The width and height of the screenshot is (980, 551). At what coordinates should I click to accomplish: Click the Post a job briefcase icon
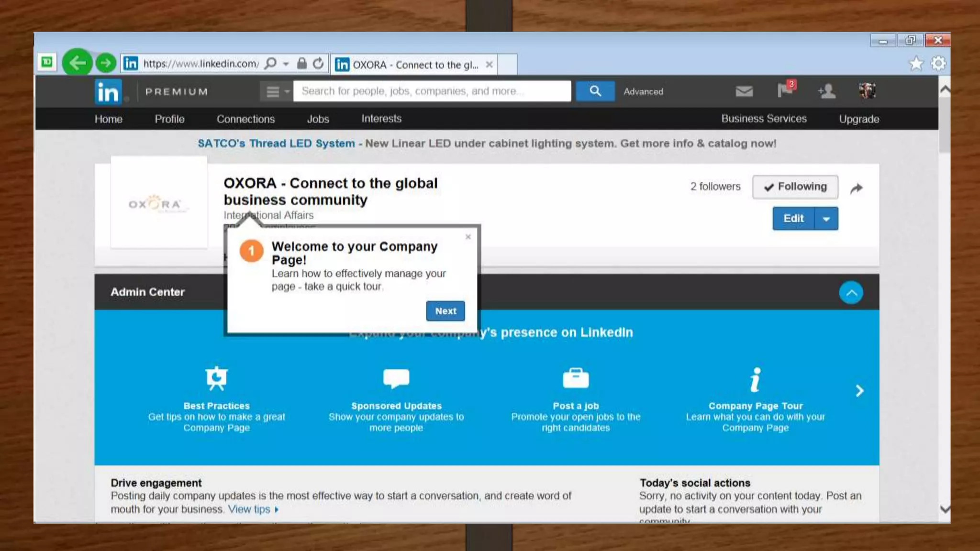pos(576,378)
